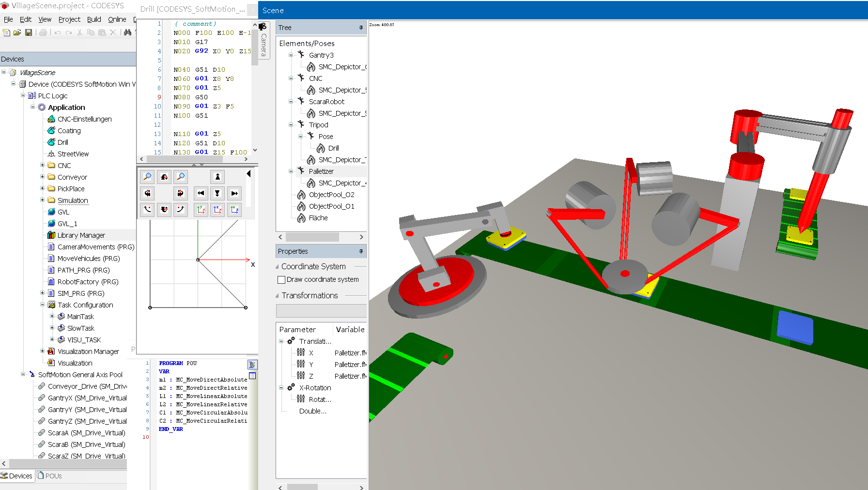Save the project with floppy icon
868x490 pixels.
pyautogui.click(x=29, y=32)
